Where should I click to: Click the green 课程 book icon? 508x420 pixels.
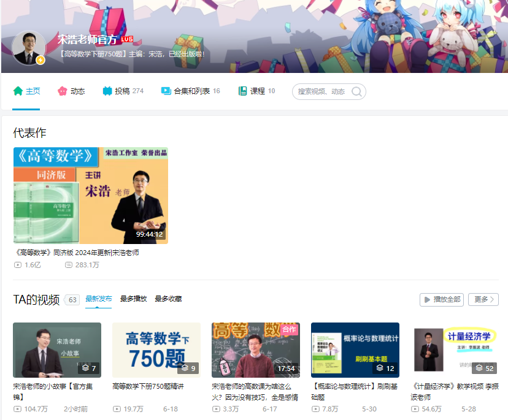click(243, 91)
